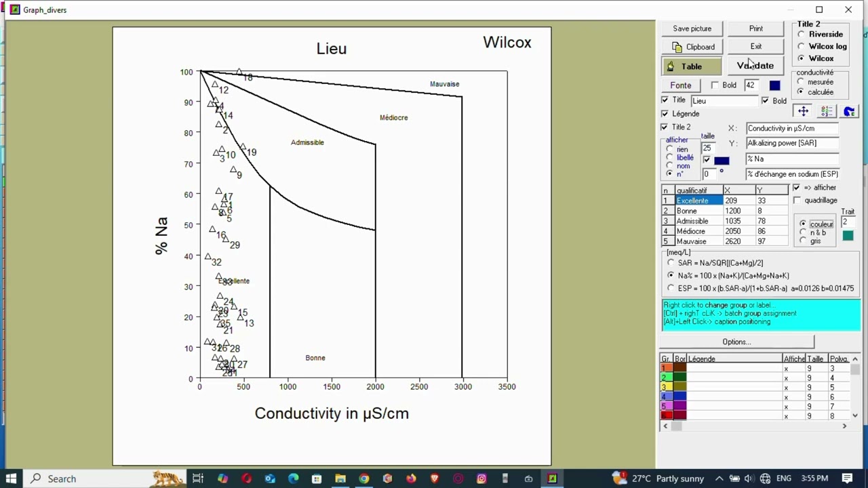Click the blue label color swatch under taille
This screenshot has width=868, height=488.
(x=722, y=161)
